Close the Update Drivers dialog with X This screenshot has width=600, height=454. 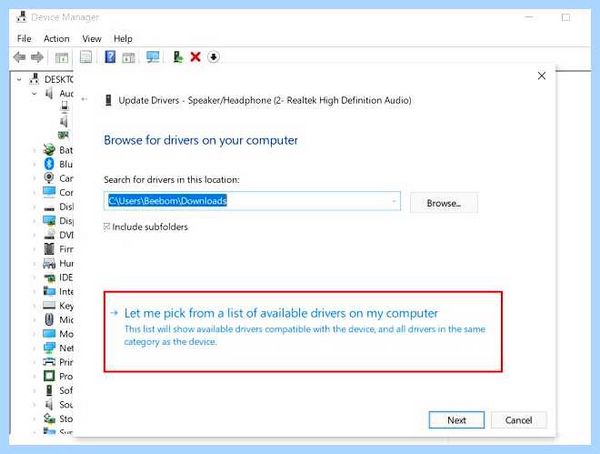541,76
